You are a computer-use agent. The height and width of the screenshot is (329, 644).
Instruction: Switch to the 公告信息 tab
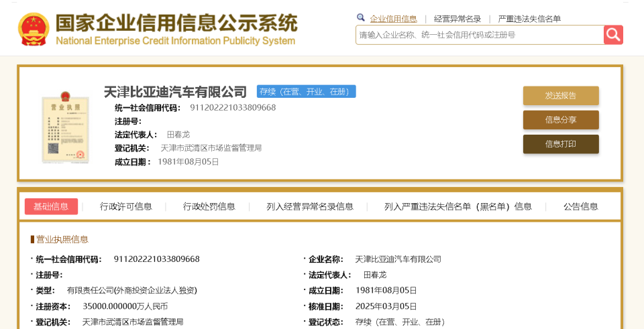[581, 206]
